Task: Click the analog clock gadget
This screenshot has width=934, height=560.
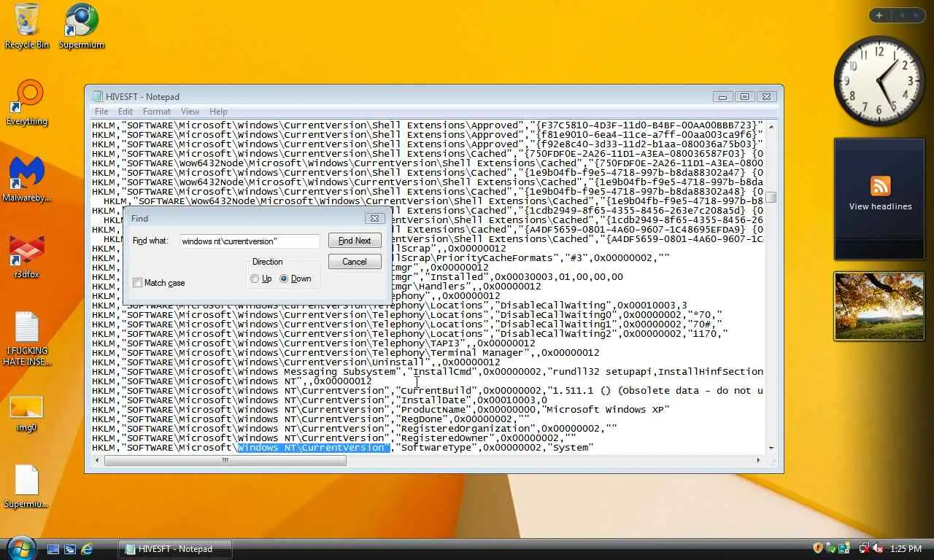Action: click(879, 81)
